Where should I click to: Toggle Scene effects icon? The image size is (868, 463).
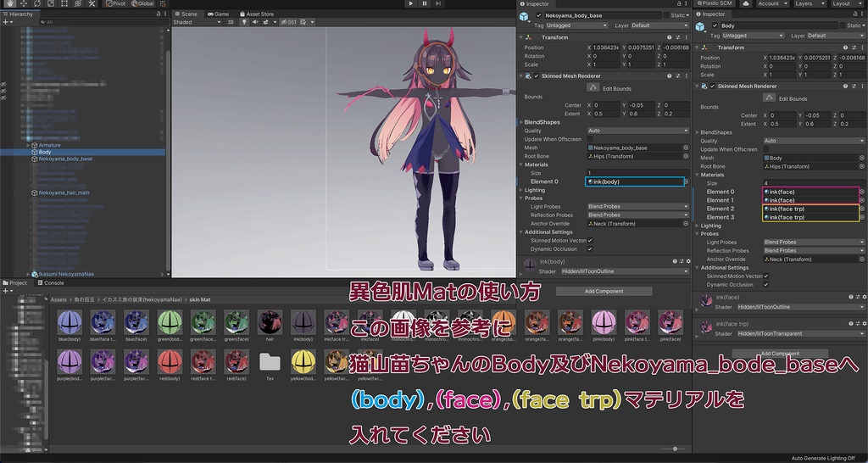266,22
